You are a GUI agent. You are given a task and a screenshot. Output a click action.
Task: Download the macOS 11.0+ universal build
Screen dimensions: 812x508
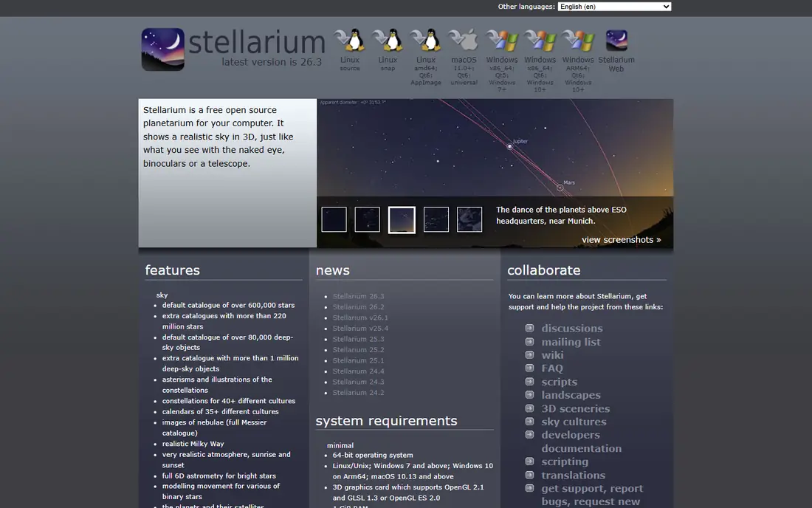(x=464, y=56)
